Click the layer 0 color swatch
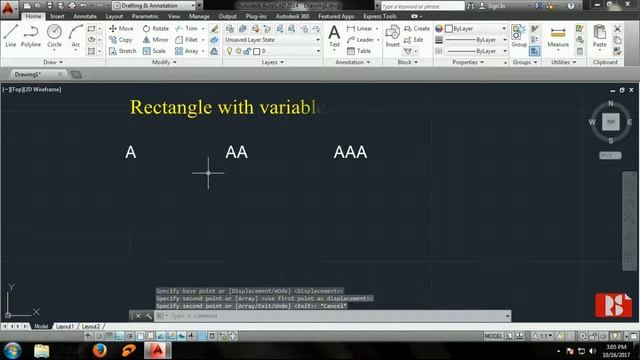Image resolution: width=640 pixels, height=360 pixels. [x=256, y=51]
